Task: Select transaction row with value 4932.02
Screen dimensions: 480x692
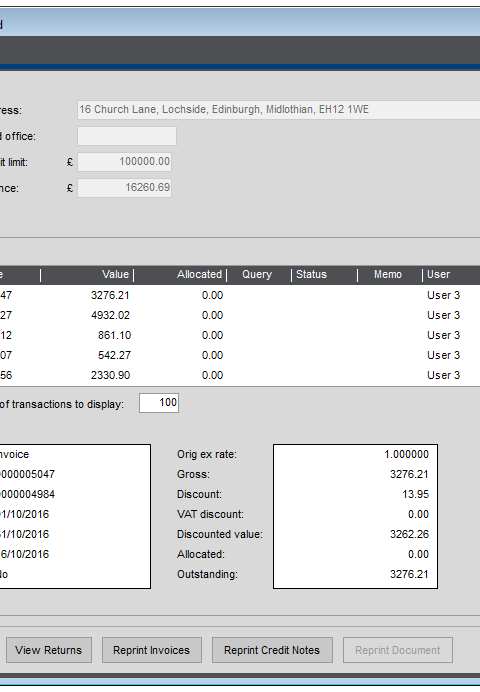Action: [240, 315]
